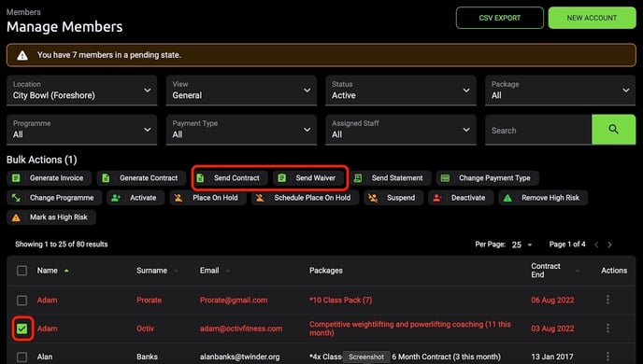The image size is (643, 364).
Task: Click the Change Payment Type card icon
Action: click(x=445, y=178)
